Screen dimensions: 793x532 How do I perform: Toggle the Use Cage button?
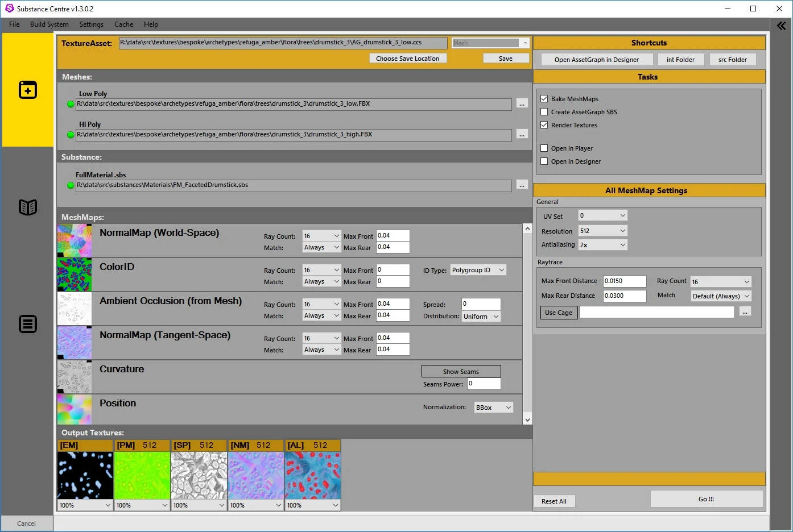(559, 313)
